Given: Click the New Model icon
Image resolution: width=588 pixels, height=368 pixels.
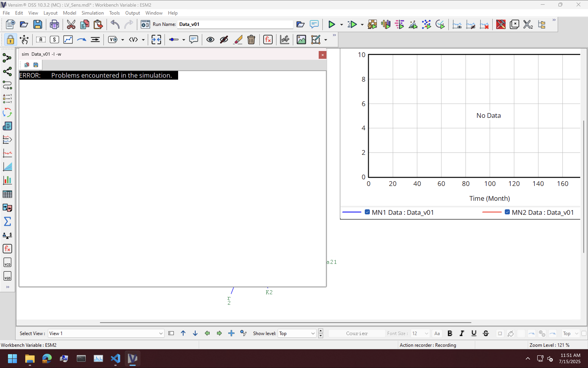Looking at the screenshot, I should (x=10, y=24).
